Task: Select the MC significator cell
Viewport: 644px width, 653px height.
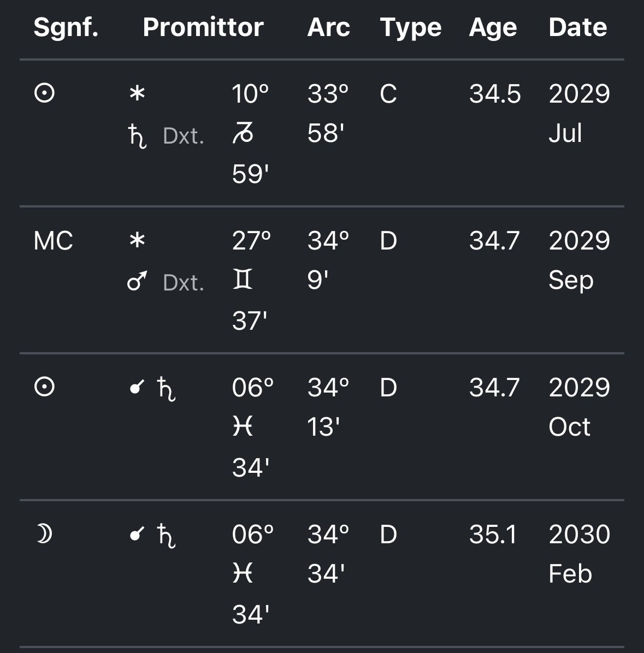Action: coord(54,241)
